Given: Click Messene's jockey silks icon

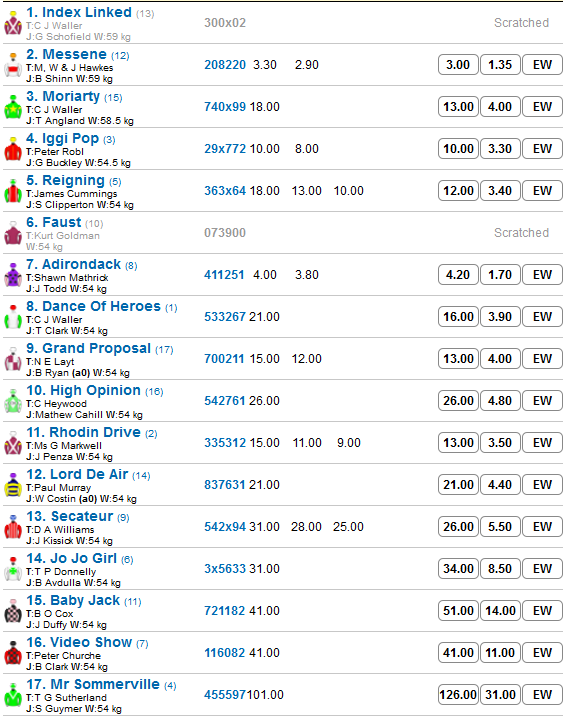Looking at the screenshot, I should pos(13,65).
